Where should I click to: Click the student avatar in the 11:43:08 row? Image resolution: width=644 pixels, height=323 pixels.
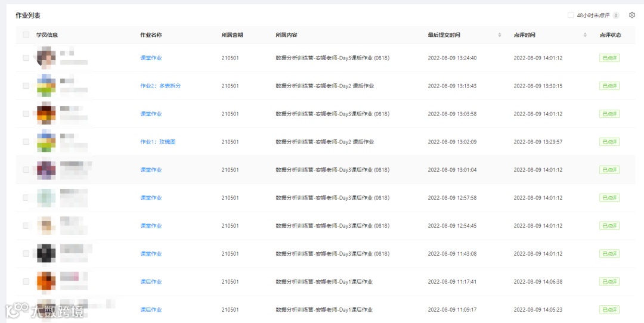coord(46,254)
